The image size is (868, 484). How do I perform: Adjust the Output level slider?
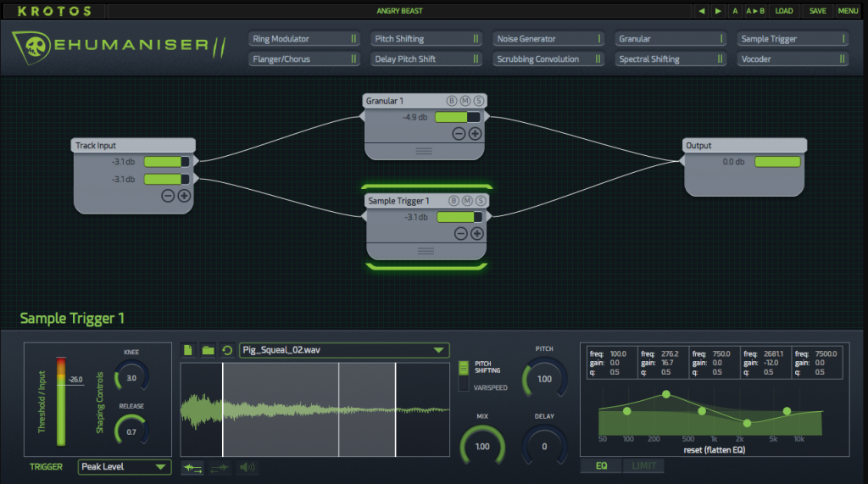778,162
